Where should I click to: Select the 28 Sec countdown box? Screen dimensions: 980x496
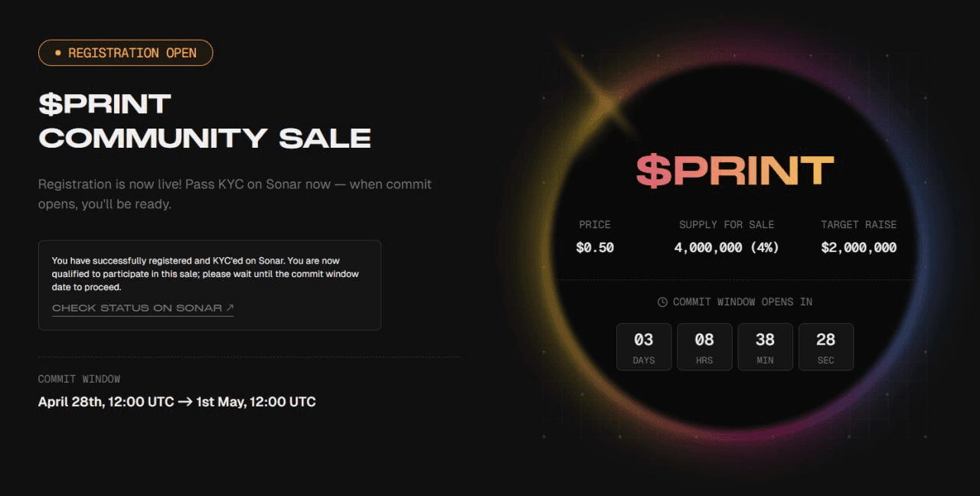pos(825,347)
